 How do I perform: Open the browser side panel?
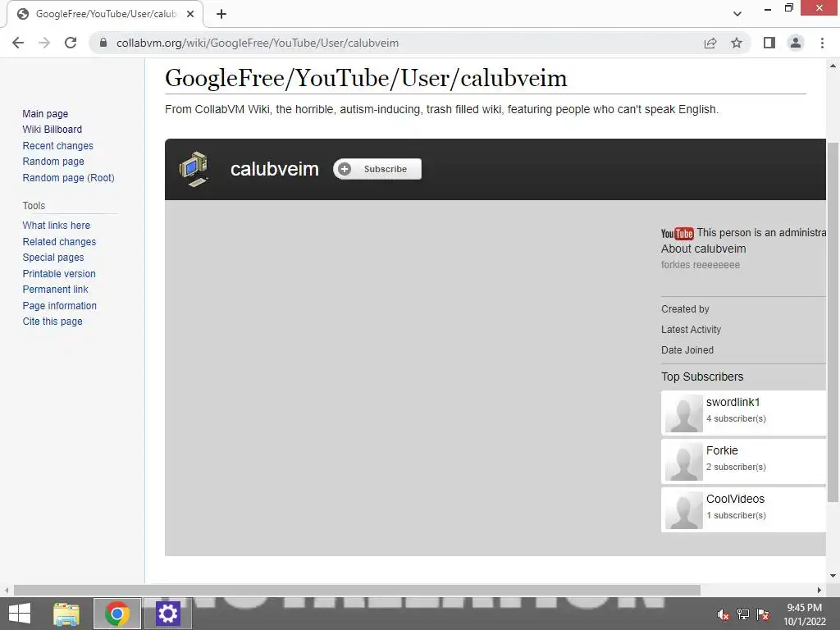pos(769,43)
